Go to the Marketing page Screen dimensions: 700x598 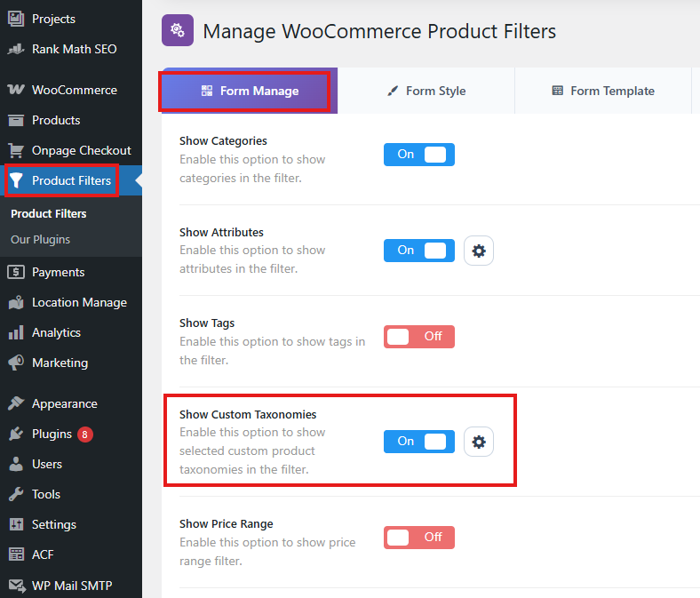(x=71, y=363)
